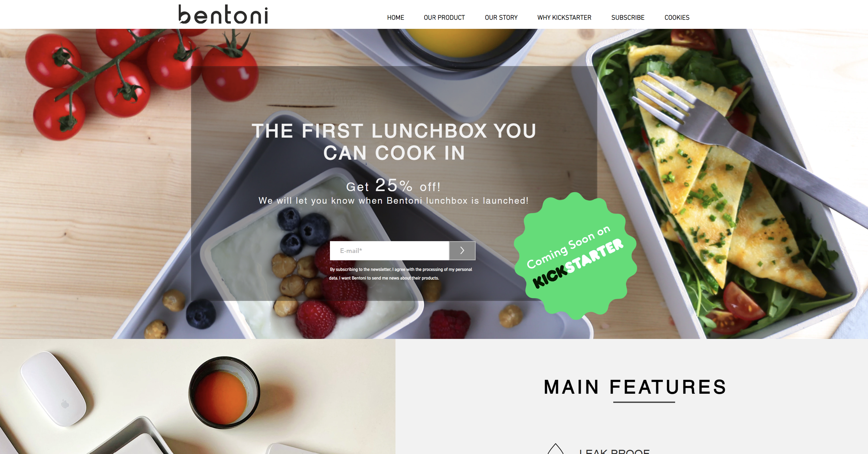This screenshot has height=454, width=868.
Task: Jump to the SUBSCRIBE section
Action: pos(628,18)
